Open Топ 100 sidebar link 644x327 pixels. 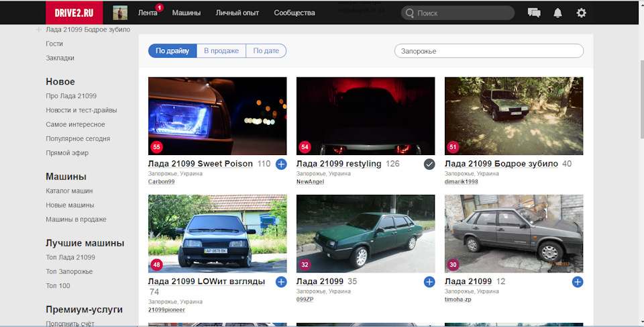pyautogui.click(x=58, y=285)
